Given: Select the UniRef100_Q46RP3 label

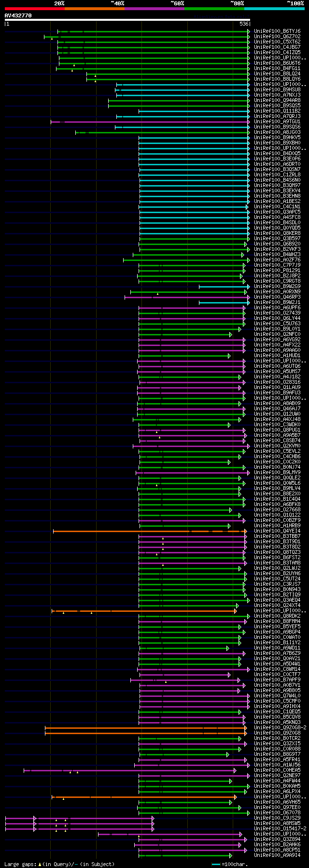Looking at the screenshot, I should [277, 297].
